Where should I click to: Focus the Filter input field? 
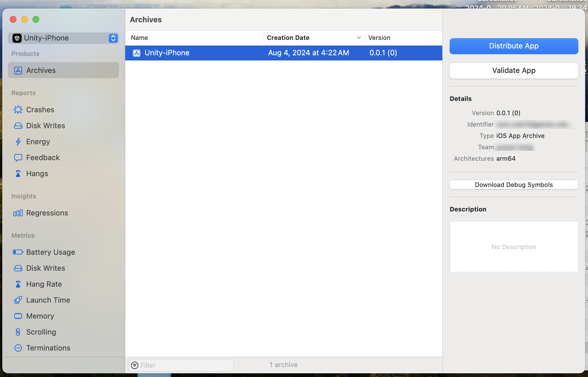pyautogui.click(x=181, y=365)
